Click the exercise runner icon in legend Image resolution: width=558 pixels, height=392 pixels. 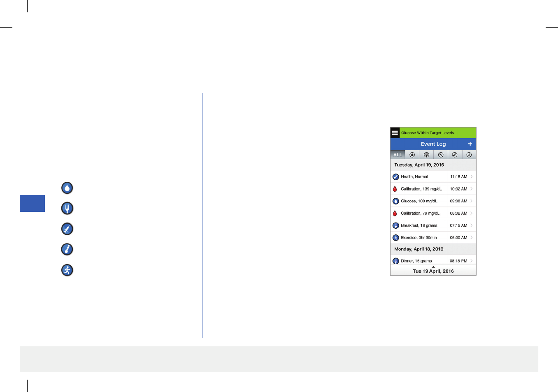click(x=67, y=270)
